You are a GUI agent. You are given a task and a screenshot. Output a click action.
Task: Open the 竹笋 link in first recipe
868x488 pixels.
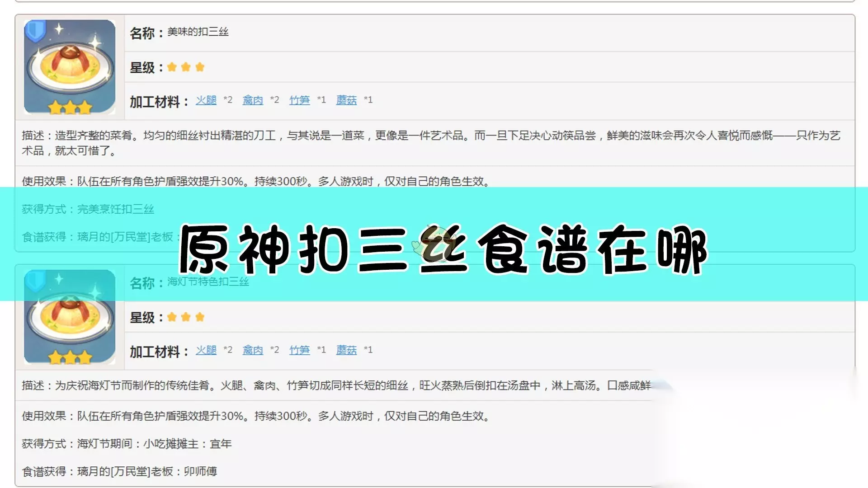click(299, 100)
